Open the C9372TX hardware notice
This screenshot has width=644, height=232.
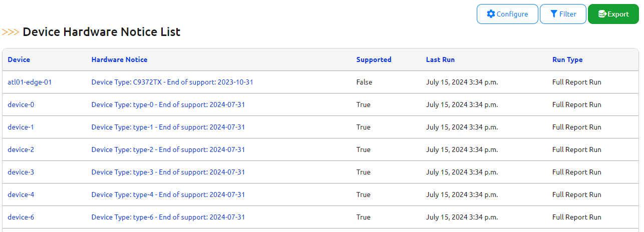tap(172, 82)
